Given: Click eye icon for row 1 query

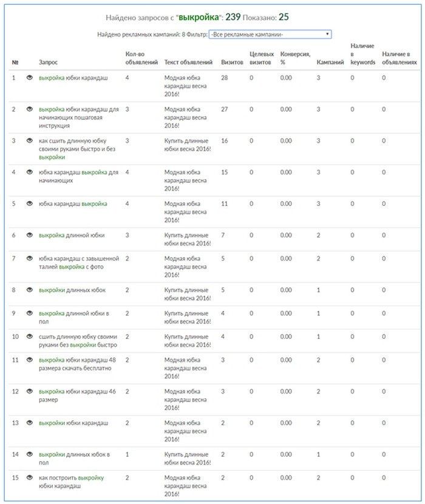Looking at the screenshot, I should [x=30, y=78].
